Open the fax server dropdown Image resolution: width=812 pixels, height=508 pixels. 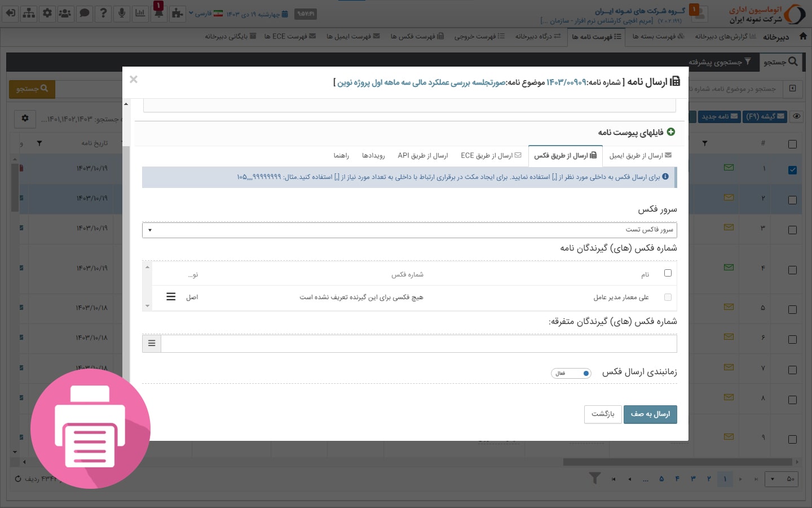tap(409, 230)
